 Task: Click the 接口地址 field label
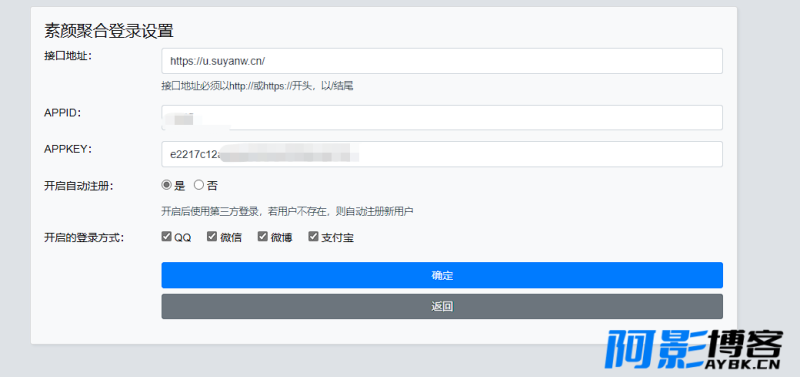68,56
